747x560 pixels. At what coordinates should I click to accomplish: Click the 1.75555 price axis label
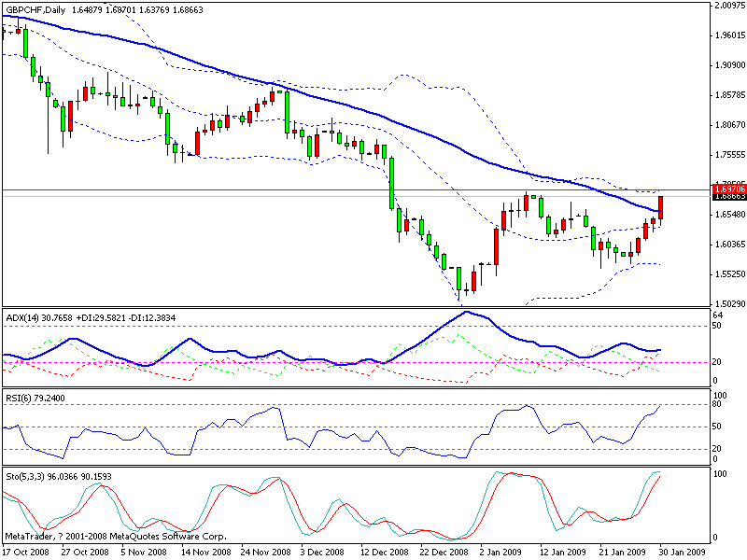tap(730, 155)
